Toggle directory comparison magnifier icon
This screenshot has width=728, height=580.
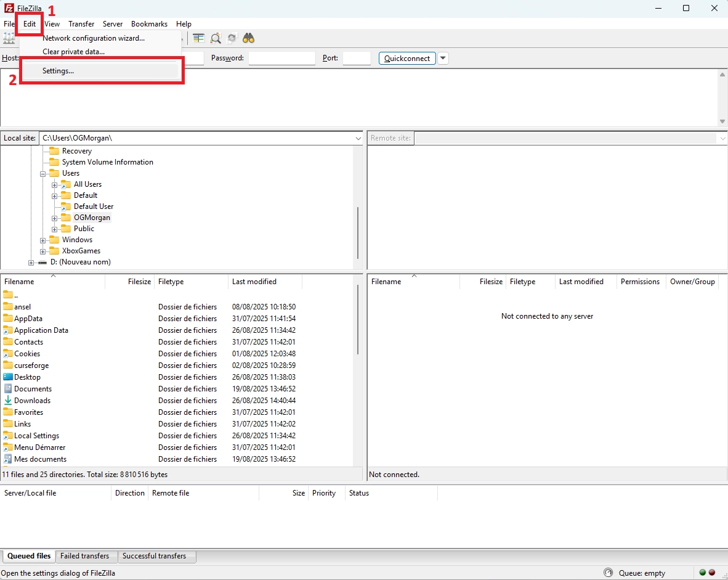pyautogui.click(x=216, y=38)
